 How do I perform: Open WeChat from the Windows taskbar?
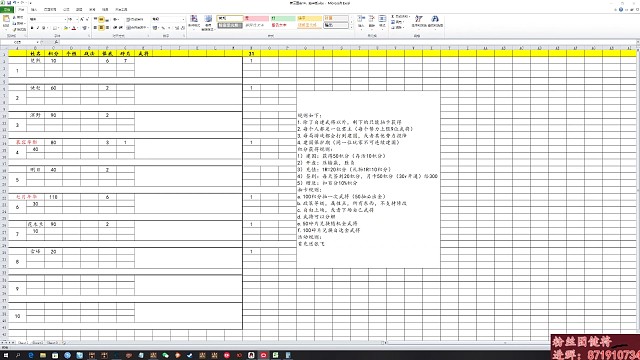coord(165,355)
